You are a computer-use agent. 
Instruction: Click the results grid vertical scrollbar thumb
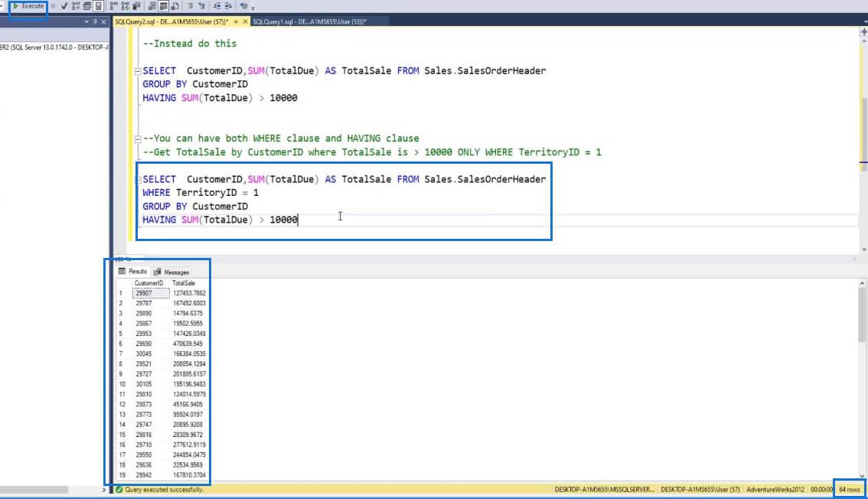coord(863,315)
